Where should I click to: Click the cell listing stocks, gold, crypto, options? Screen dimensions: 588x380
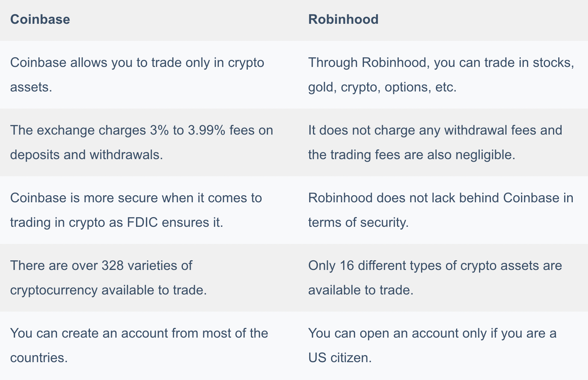(x=441, y=75)
